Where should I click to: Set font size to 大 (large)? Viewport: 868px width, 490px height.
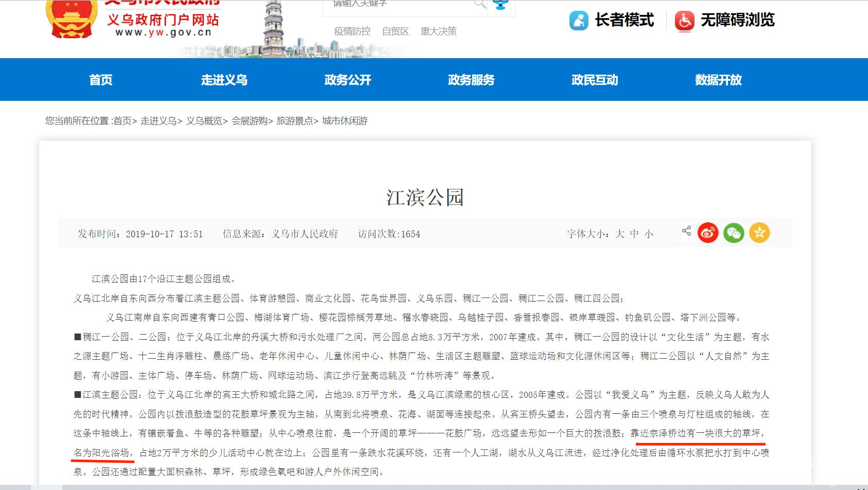620,234
